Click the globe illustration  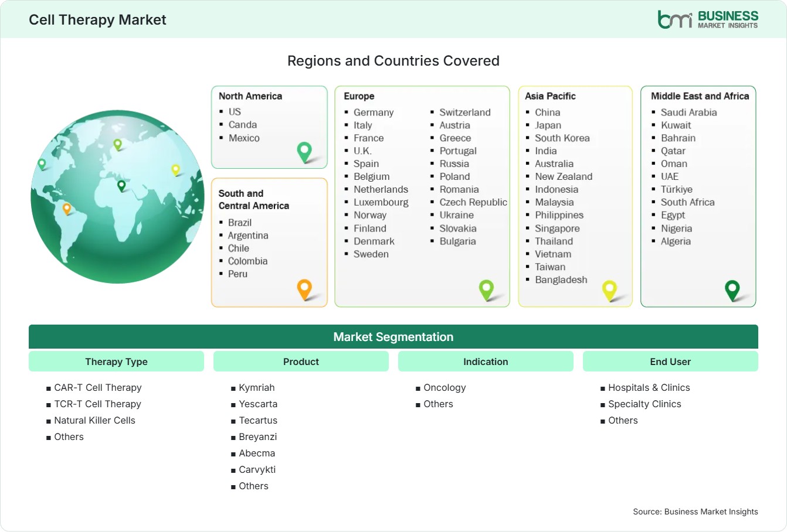(x=117, y=197)
